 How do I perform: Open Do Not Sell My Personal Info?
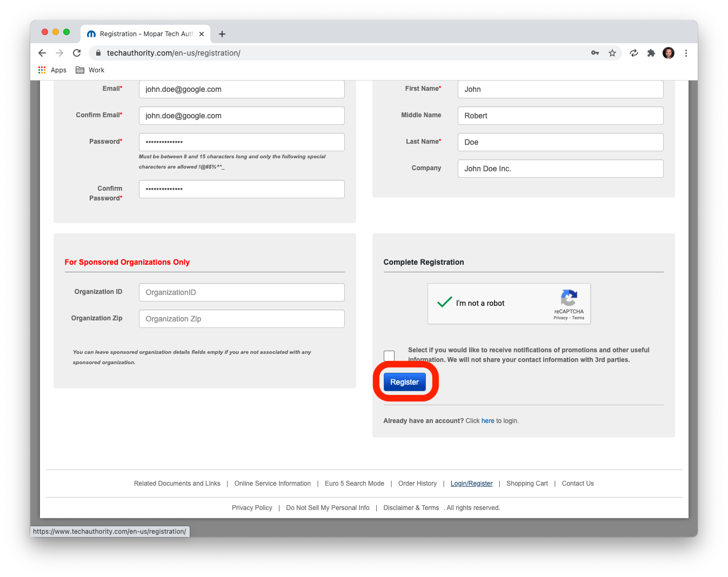pos(328,508)
